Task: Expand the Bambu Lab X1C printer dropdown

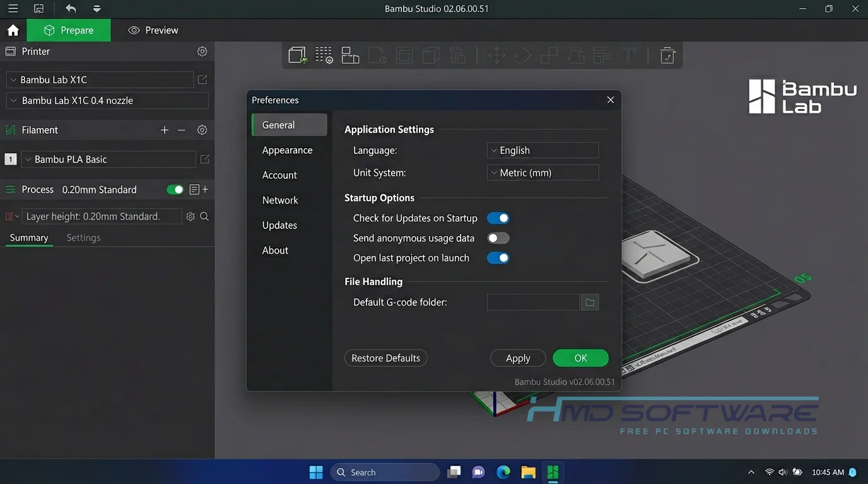Action: click(100, 80)
